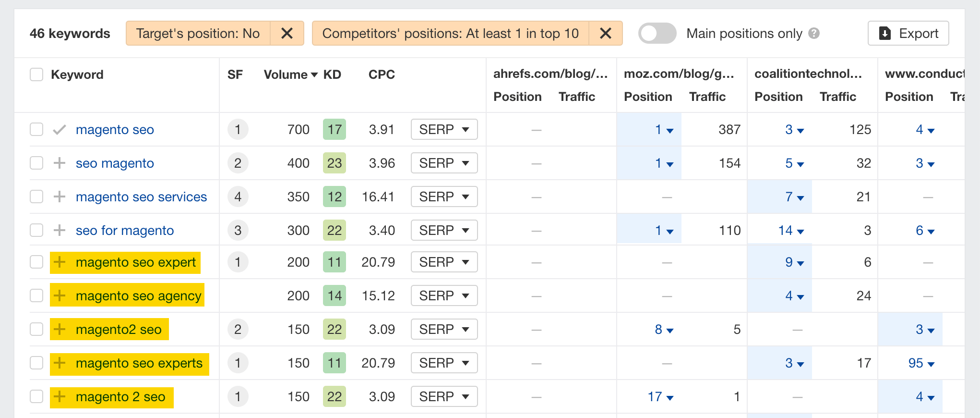Image resolution: width=980 pixels, height=418 pixels.
Task: Open moz.com position 1 dropdown for magento seo
Action: 664,129
